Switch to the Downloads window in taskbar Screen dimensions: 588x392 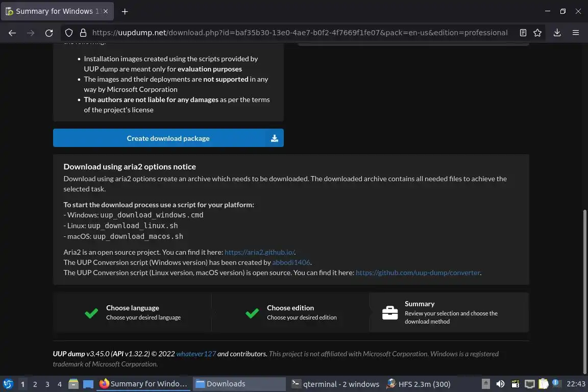click(239, 384)
